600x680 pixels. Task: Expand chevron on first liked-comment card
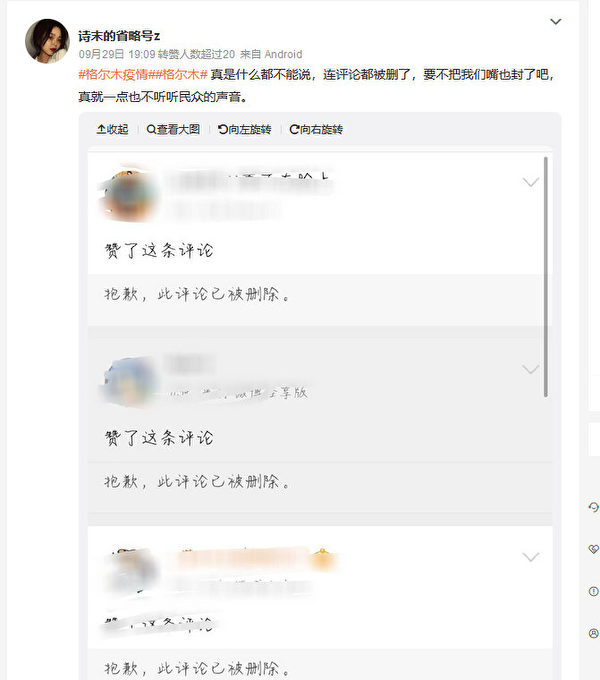tap(531, 182)
